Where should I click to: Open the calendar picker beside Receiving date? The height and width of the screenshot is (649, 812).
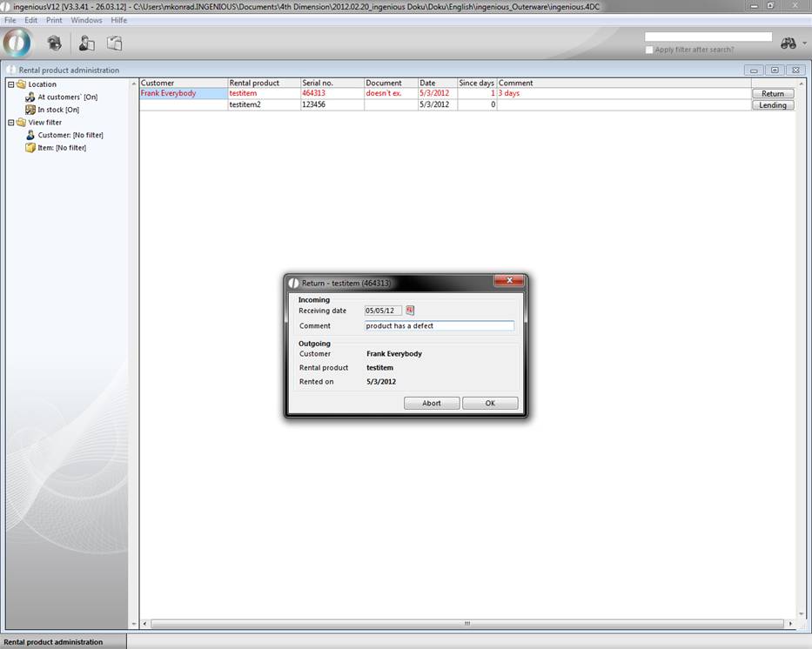[411, 311]
